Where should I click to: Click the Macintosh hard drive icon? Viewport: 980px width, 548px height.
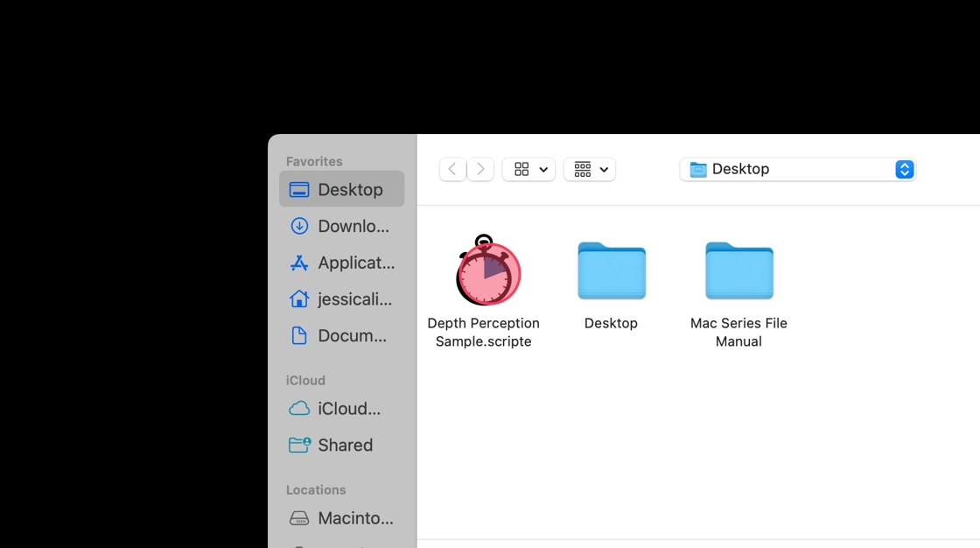299,518
